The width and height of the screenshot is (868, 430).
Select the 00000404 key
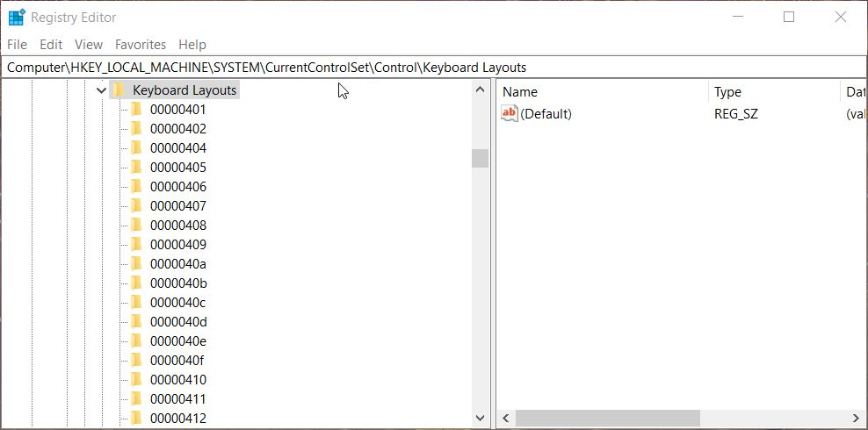177,148
